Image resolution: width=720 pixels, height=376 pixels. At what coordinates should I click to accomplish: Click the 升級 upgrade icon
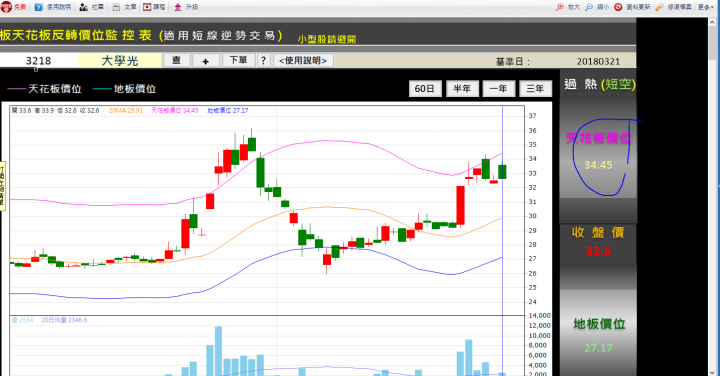coord(178,7)
